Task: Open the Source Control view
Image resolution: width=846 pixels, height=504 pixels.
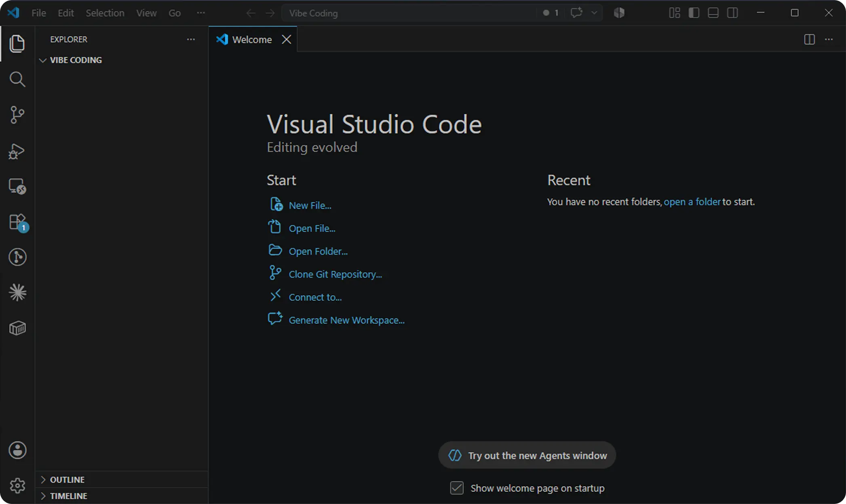Action: pos(17,115)
